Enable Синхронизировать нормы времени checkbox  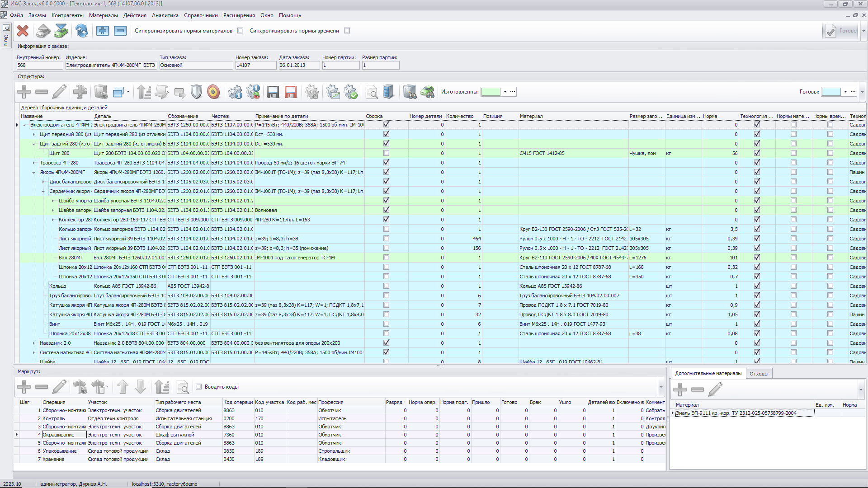click(x=347, y=31)
